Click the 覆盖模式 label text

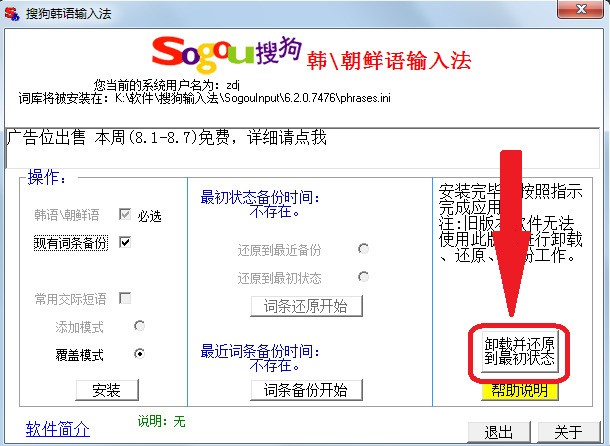(79, 355)
